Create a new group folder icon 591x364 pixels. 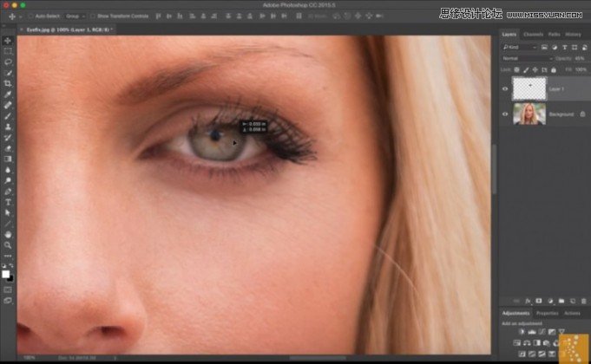[x=561, y=301]
